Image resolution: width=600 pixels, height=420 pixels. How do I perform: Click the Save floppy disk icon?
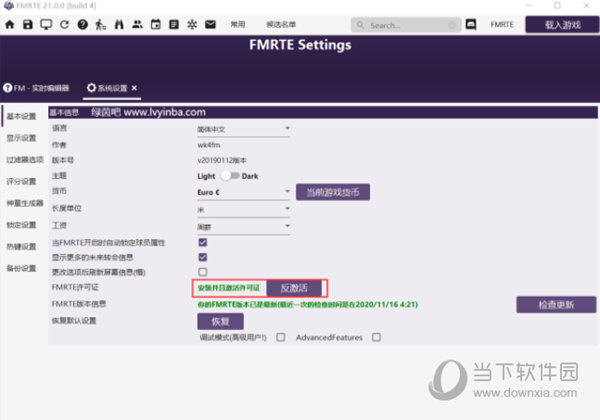(28, 25)
